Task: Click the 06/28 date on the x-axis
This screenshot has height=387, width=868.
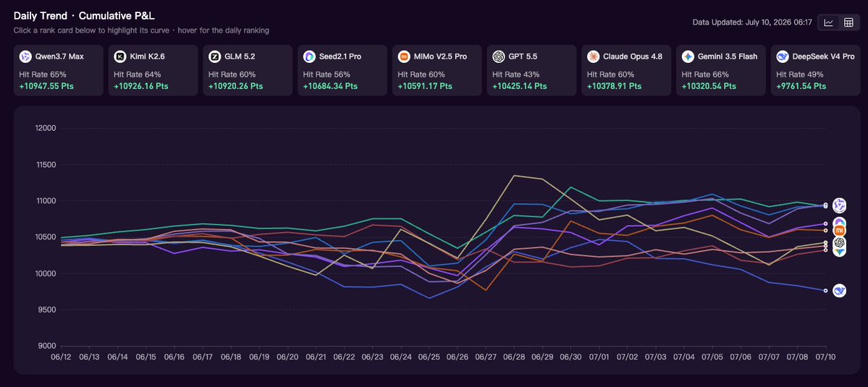Action: tap(514, 357)
